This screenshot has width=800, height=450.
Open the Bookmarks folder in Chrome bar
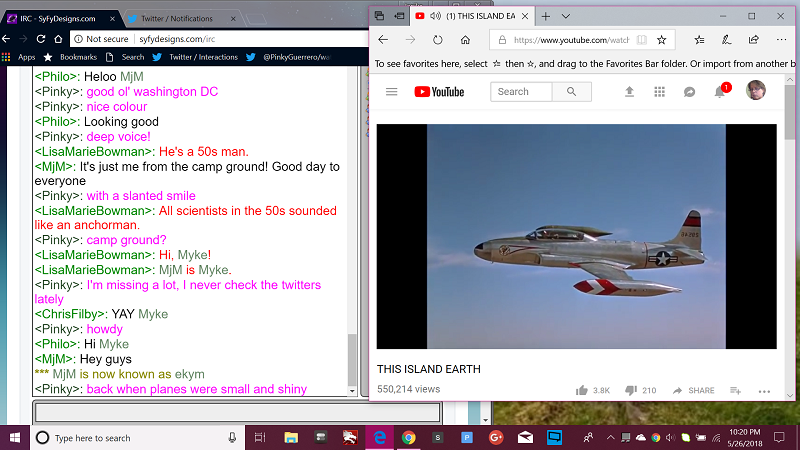[x=70, y=57]
